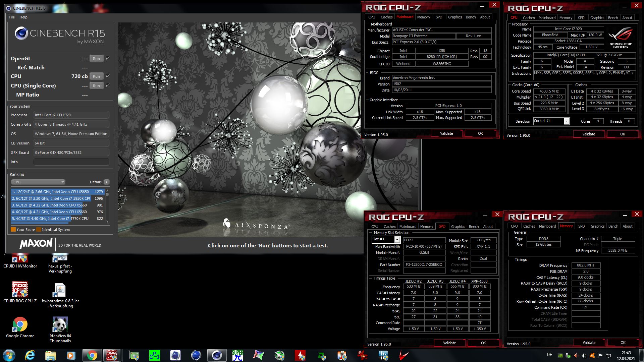Open the Ranking CPU dropdown

38,182
